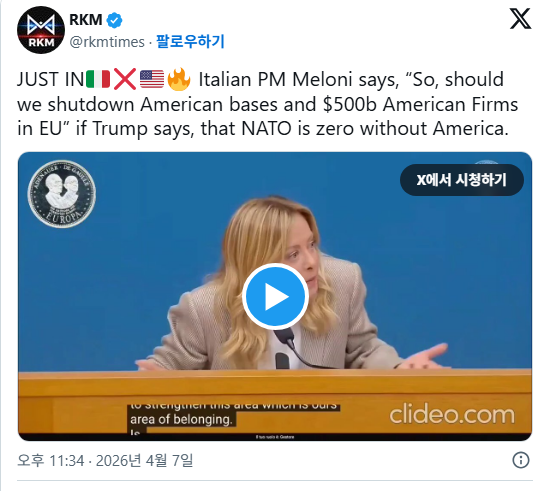This screenshot has width=539, height=491.
Task: Click the 'X에서 시청하기' button
Action: pos(462,180)
